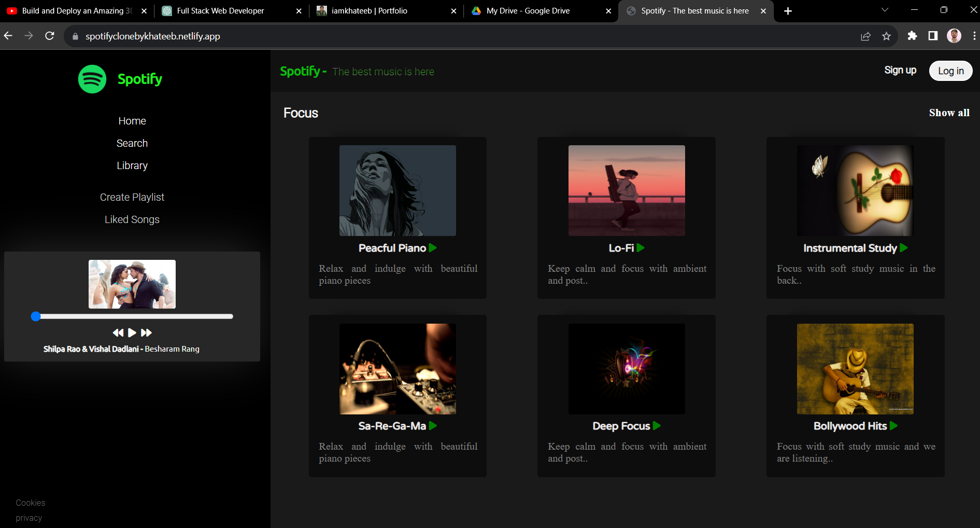Viewport: 980px width, 528px height.
Task: Play the Bollywood Hits green arrow
Action: [893, 426]
